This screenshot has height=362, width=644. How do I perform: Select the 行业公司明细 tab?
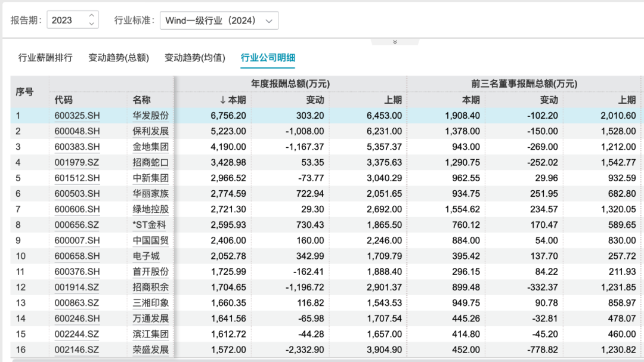click(x=268, y=58)
